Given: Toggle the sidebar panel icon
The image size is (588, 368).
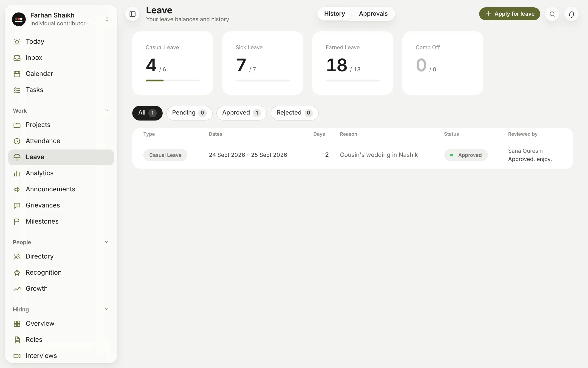Looking at the screenshot, I should tap(133, 14).
